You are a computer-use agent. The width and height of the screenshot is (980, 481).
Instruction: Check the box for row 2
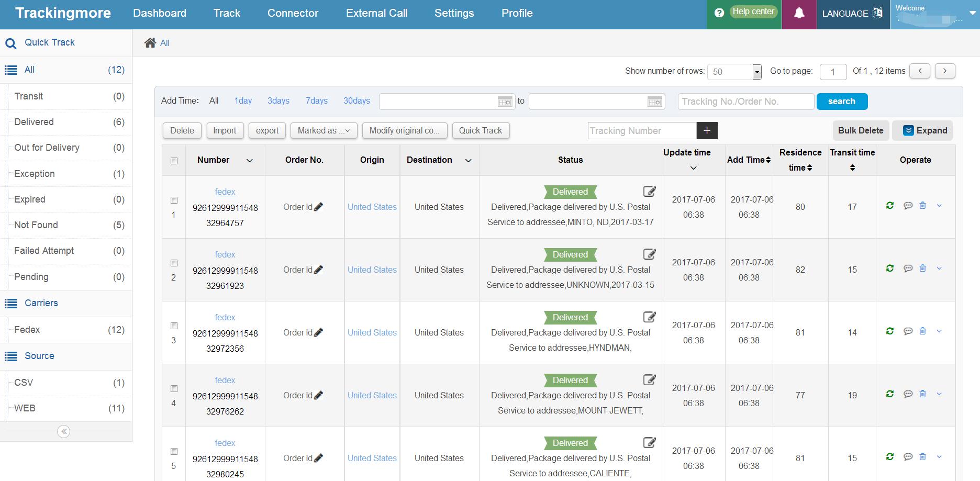[174, 263]
